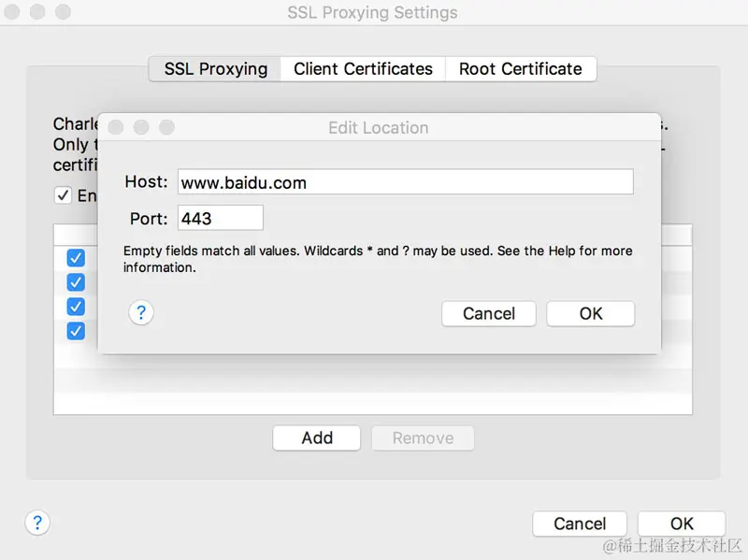Open help in SSL Proxying Settings window
748x560 pixels.
click(x=37, y=523)
